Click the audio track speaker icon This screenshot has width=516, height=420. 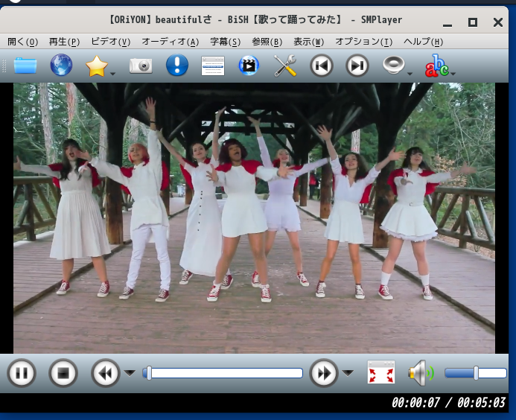click(394, 65)
